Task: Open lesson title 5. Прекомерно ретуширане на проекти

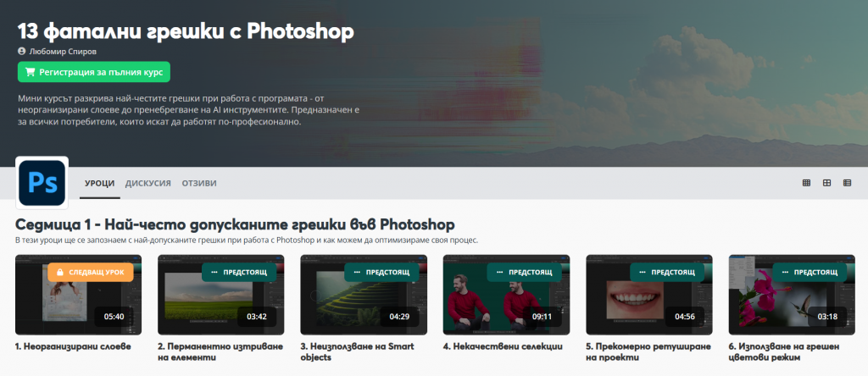Action: [648, 351]
